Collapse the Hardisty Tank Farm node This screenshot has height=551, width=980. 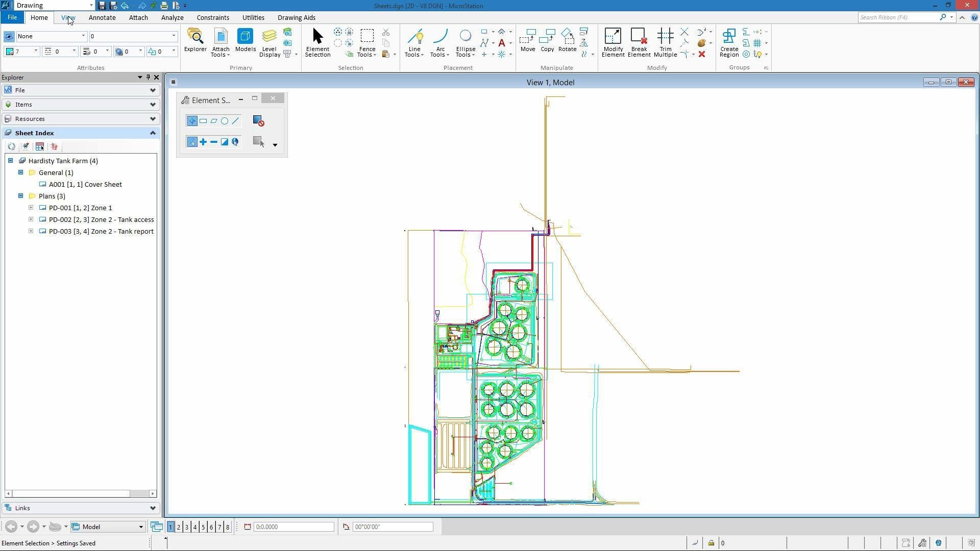10,161
